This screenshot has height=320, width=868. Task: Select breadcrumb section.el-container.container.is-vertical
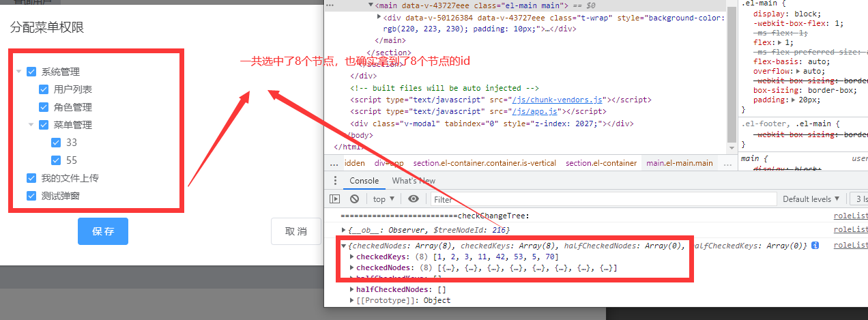[484, 163]
